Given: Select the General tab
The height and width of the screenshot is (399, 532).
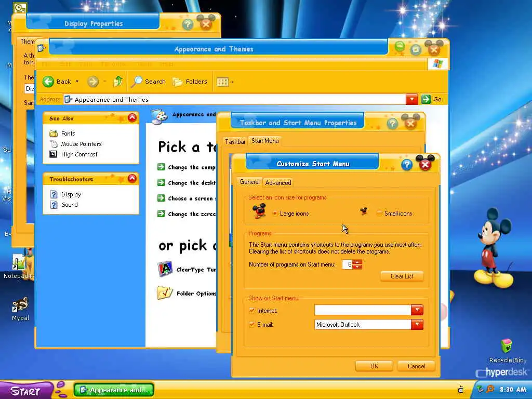Looking at the screenshot, I should [250, 182].
